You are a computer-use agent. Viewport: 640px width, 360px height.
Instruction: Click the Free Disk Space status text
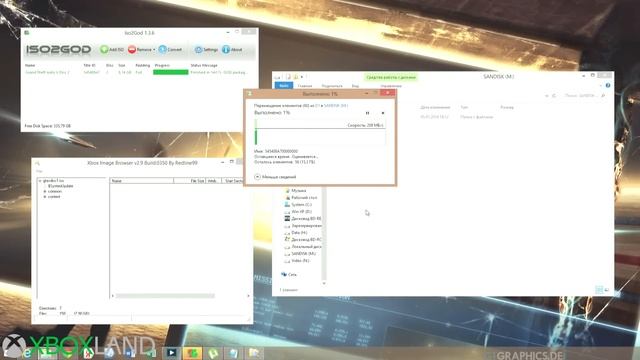coord(47,126)
